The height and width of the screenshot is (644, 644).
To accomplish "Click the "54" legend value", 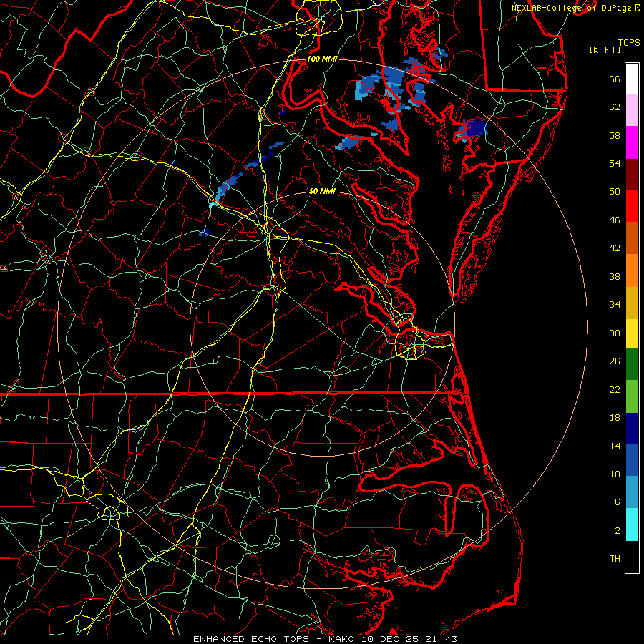I will click(615, 163).
